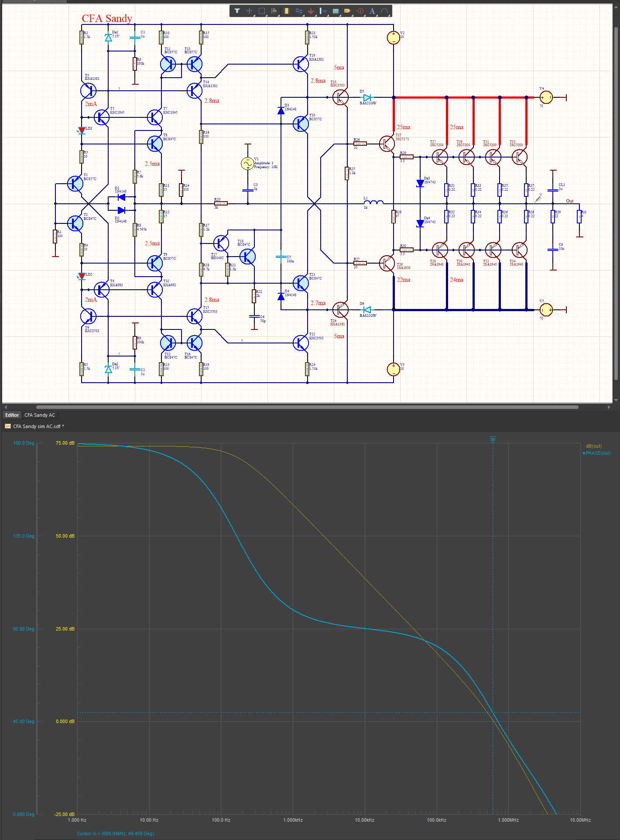Place a directive/probe marker
The height and width of the screenshot is (840, 620).
[x=360, y=11]
